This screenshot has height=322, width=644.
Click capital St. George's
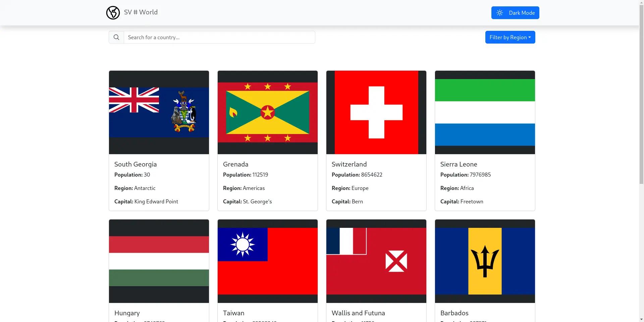[x=258, y=201]
